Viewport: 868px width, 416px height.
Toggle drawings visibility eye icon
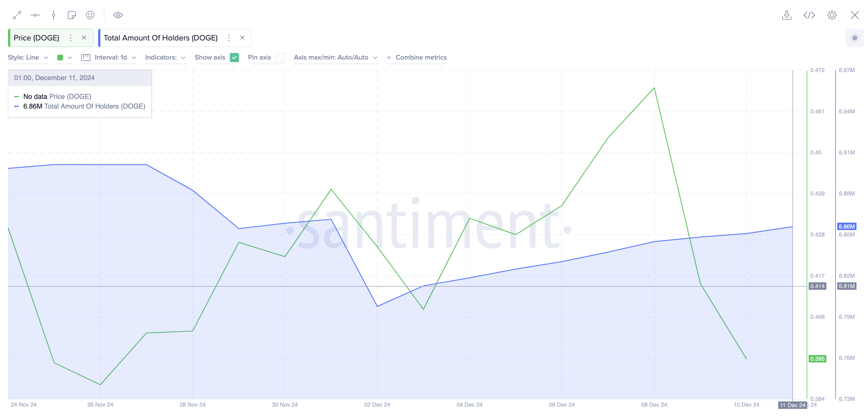[118, 15]
